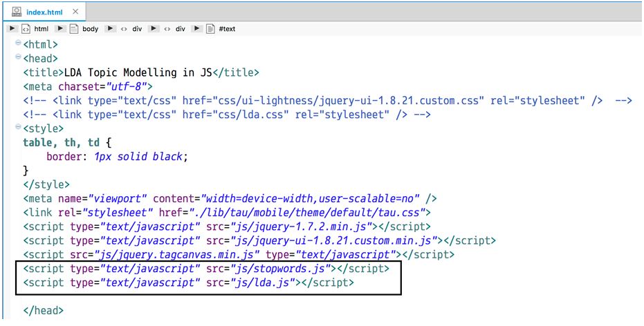
Task: Click the body document icon in breadcrumb
Action: pos(74,29)
